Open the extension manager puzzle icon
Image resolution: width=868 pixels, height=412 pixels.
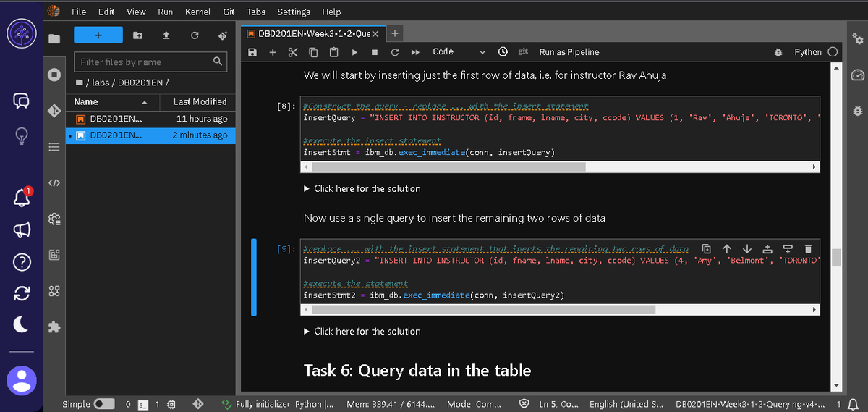tap(54, 328)
